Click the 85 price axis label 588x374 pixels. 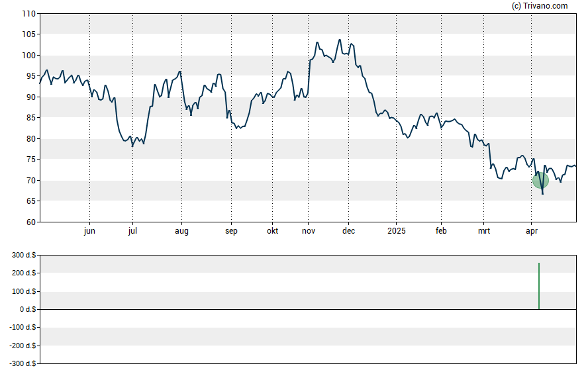30,118
